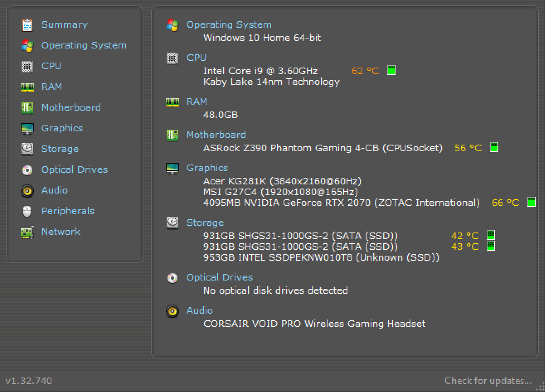Image resolution: width=546 pixels, height=392 pixels.
Task: Click the Graphics heading link in main panel
Action: (x=207, y=168)
